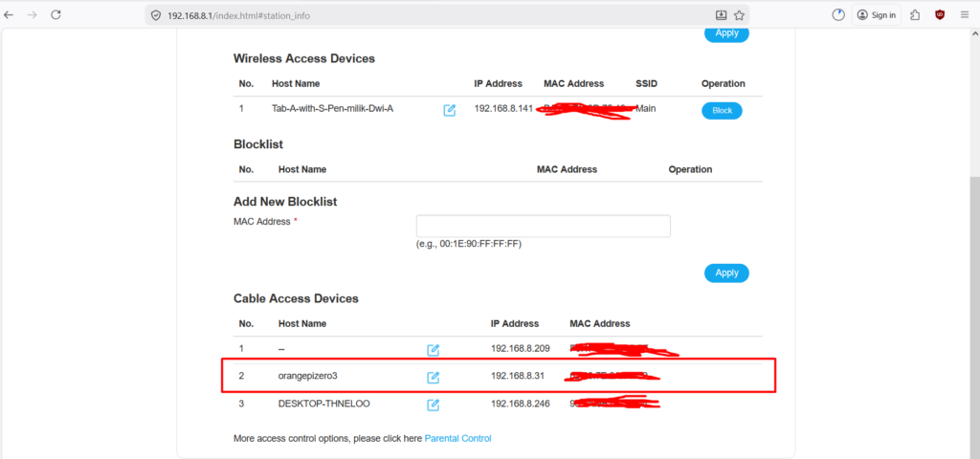The image size is (980, 459).
Task: Reload the router page
Action: coord(56,15)
